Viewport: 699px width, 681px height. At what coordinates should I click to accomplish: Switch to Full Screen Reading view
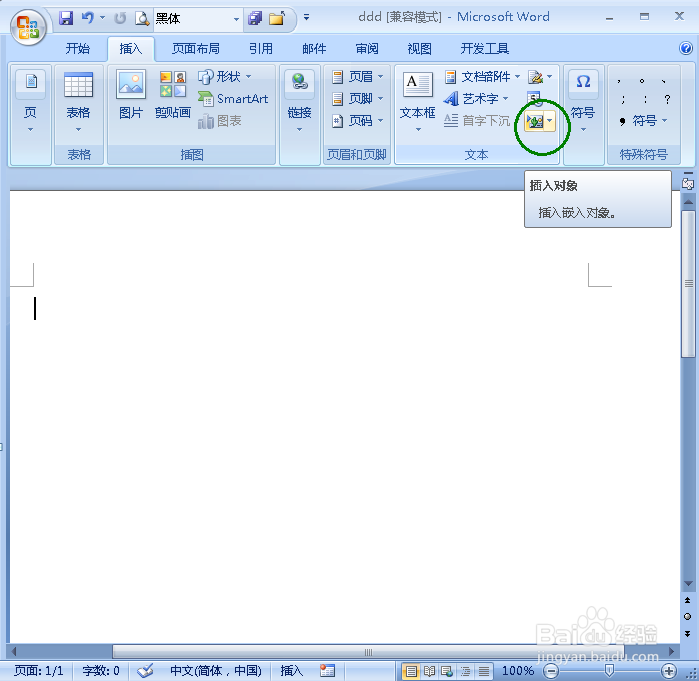point(429,671)
